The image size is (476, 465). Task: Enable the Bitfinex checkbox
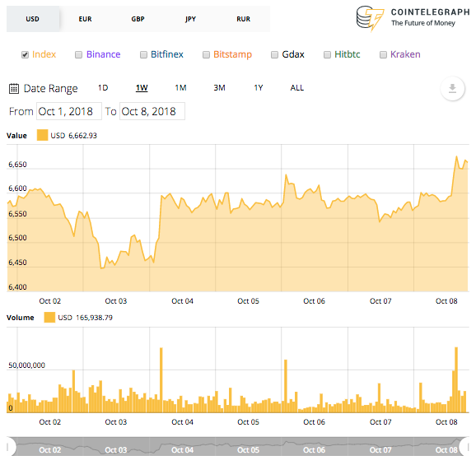click(x=143, y=54)
